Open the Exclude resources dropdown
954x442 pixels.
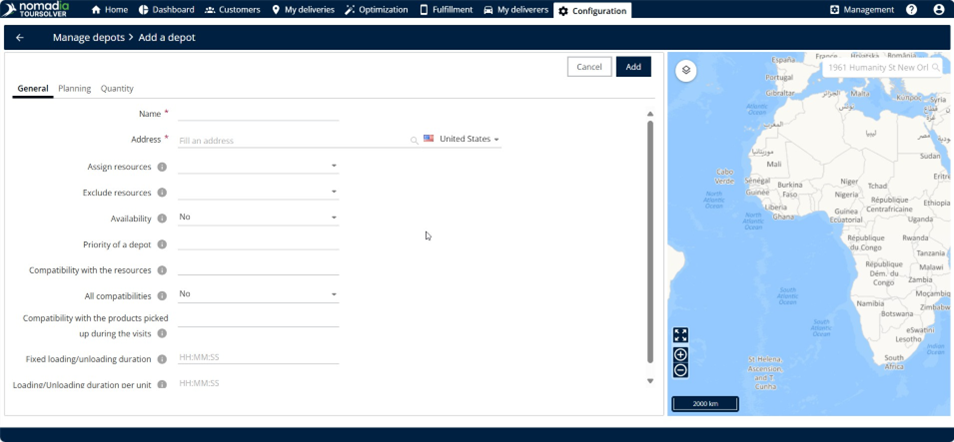(333, 192)
